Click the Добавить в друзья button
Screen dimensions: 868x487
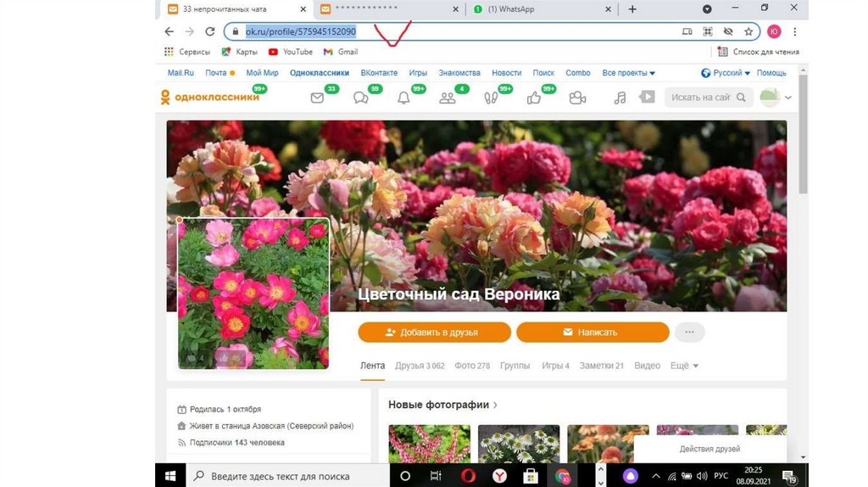pyautogui.click(x=434, y=332)
